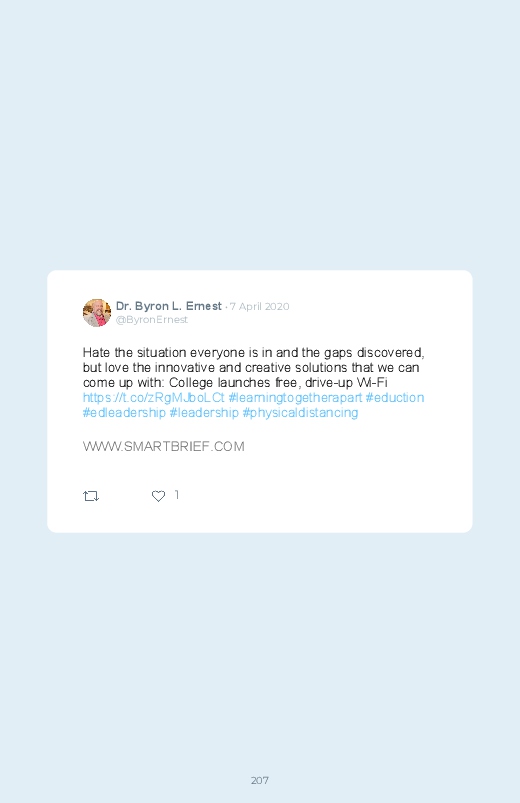
Task: Click the #leadership hashtag
Action: (x=204, y=412)
